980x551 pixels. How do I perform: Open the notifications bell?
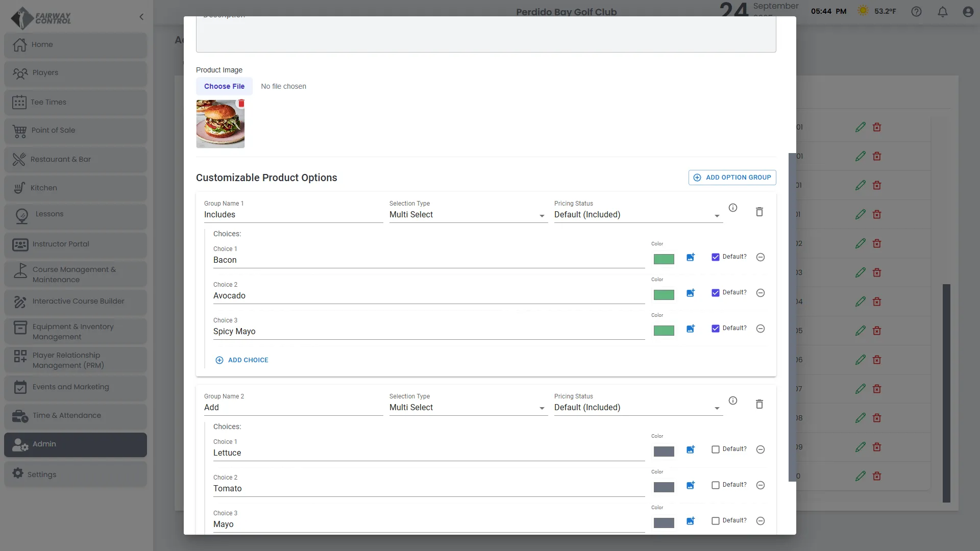[942, 12]
